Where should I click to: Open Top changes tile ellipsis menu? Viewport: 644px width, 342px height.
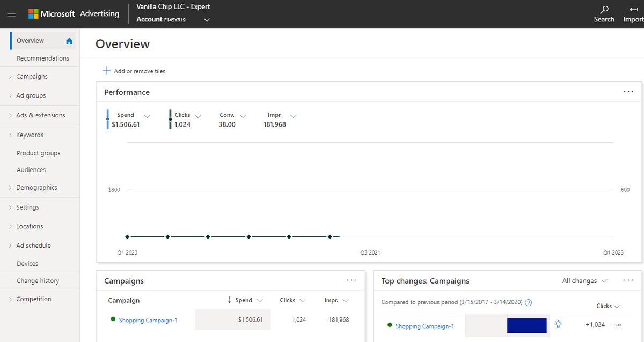click(x=628, y=280)
